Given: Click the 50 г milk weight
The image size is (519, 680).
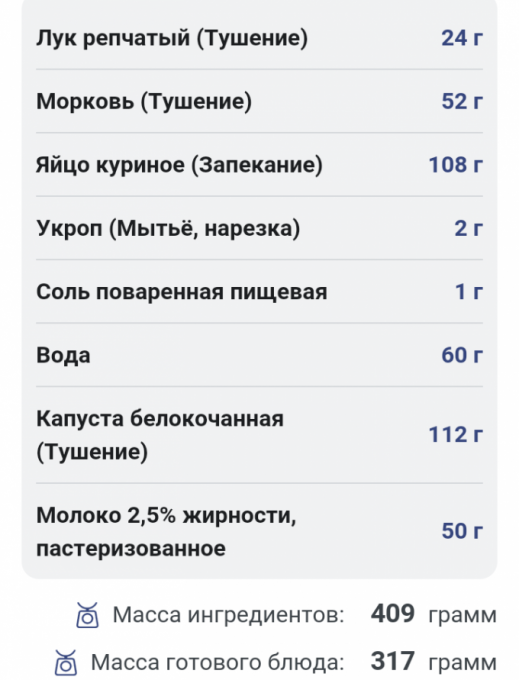Looking at the screenshot, I should click(x=462, y=531).
